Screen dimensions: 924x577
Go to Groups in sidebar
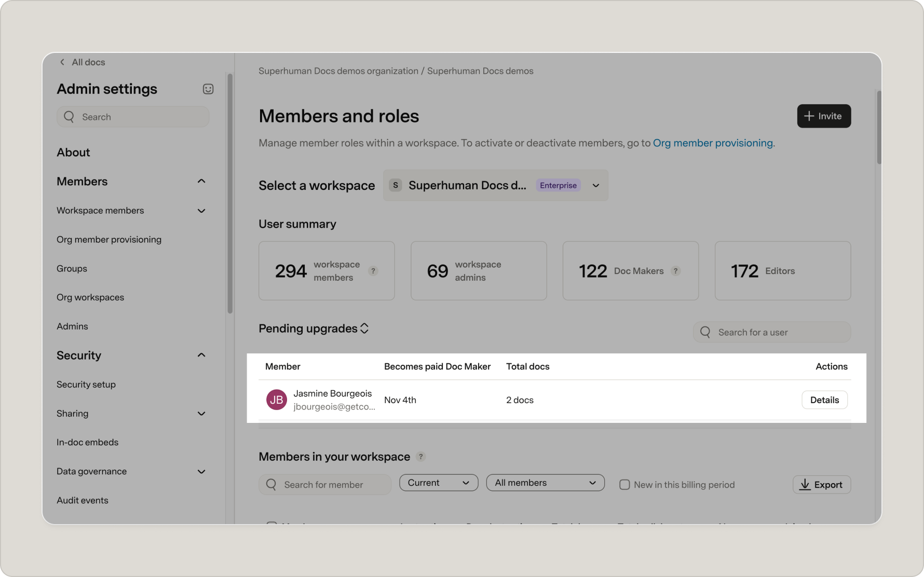[72, 269]
